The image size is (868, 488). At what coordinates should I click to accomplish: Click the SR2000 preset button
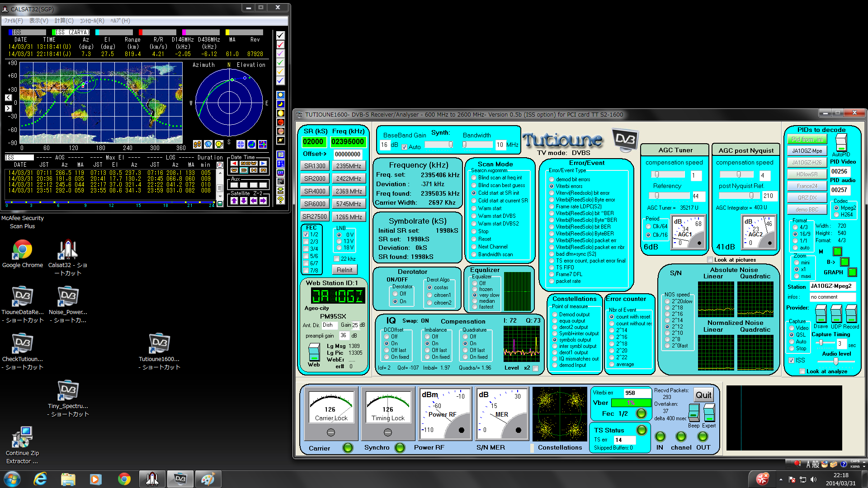point(315,179)
